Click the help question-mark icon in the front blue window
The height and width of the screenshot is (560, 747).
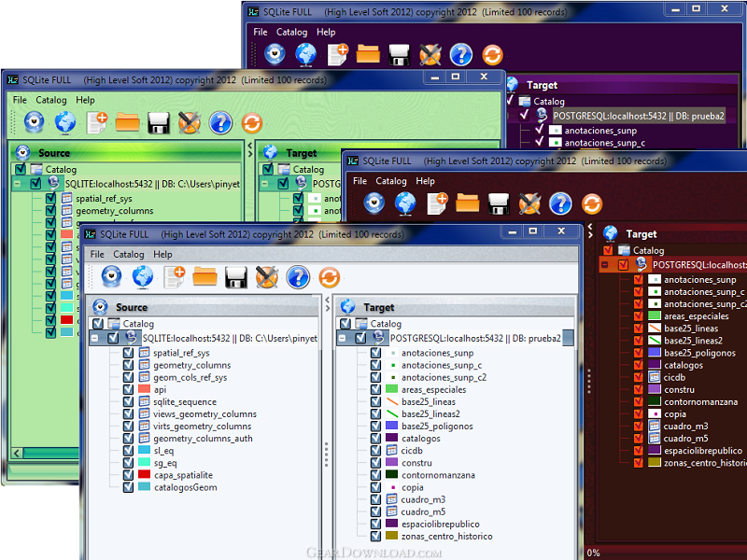click(297, 276)
